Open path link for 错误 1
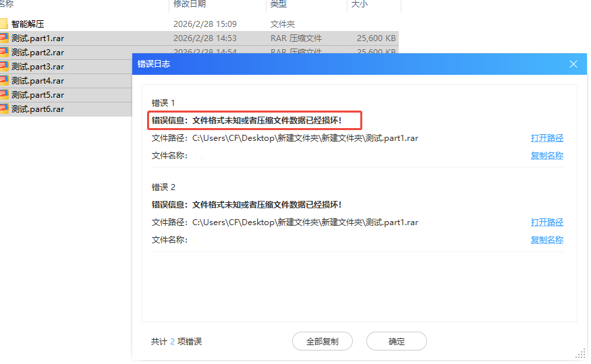The width and height of the screenshot is (591, 364). [546, 138]
